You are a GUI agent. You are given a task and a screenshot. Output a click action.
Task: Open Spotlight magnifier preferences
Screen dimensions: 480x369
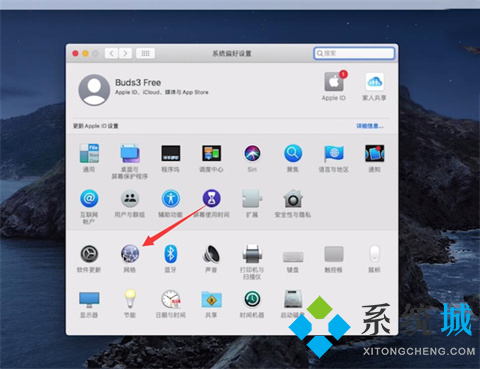pyautogui.click(x=293, y=153)
